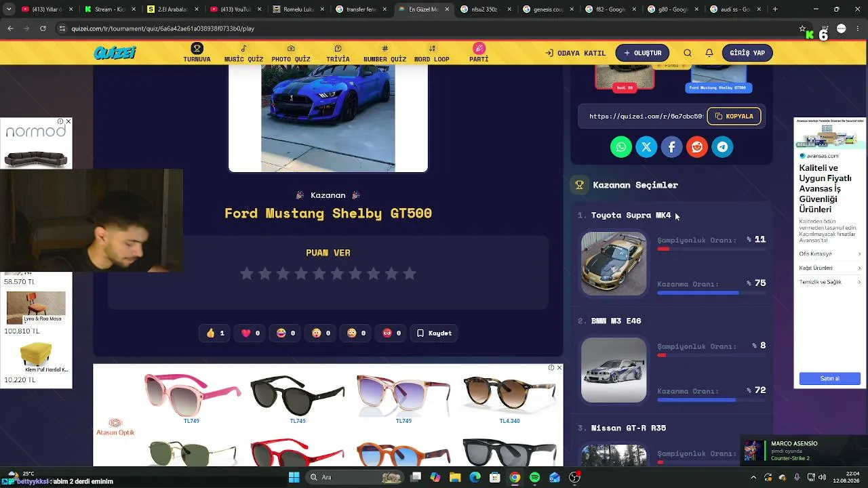The image size is (868, 488).
Task: Click the Kazanan Seçimler heading
Action: pos(635,185)
